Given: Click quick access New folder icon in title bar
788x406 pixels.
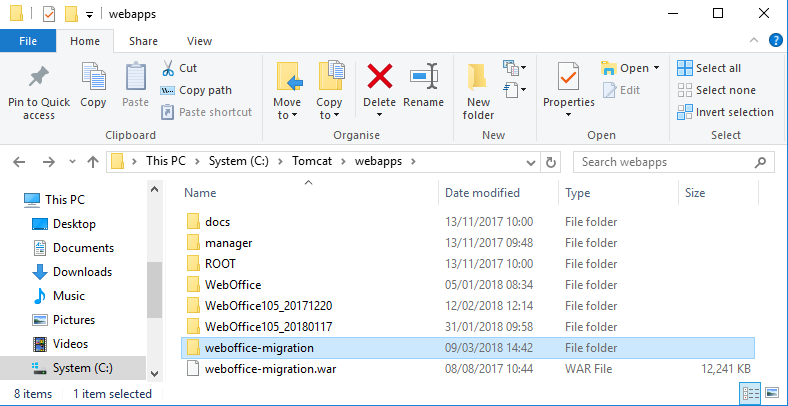Looking at the screenshot, I should (x=71, y=14).
